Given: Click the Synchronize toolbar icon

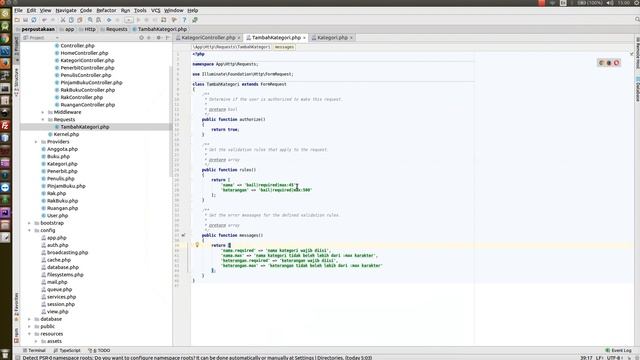Looking at the screenshot, I should (34, 20).
